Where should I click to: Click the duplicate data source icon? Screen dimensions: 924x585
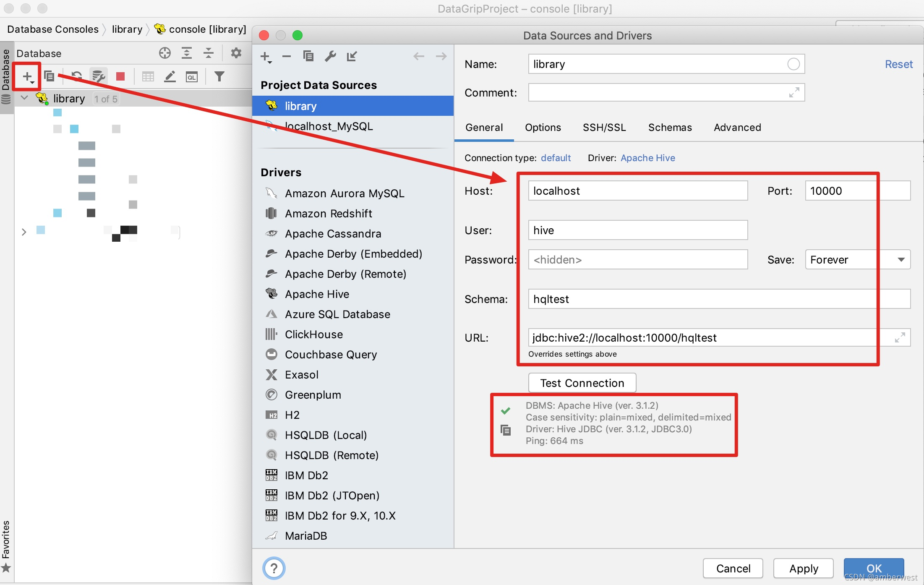pyautogui.click(x=308, y=56)
